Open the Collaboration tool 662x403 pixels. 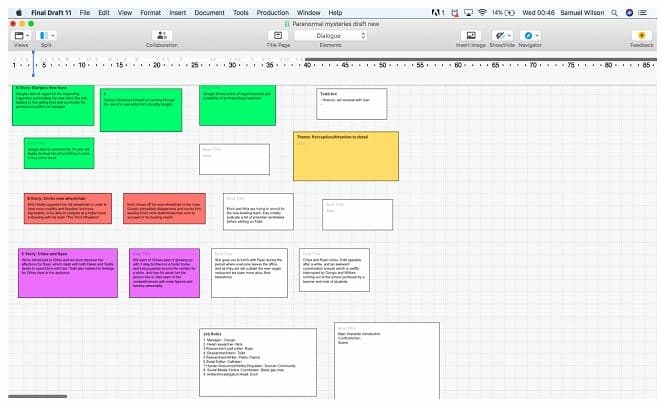(x=161, y=35)
